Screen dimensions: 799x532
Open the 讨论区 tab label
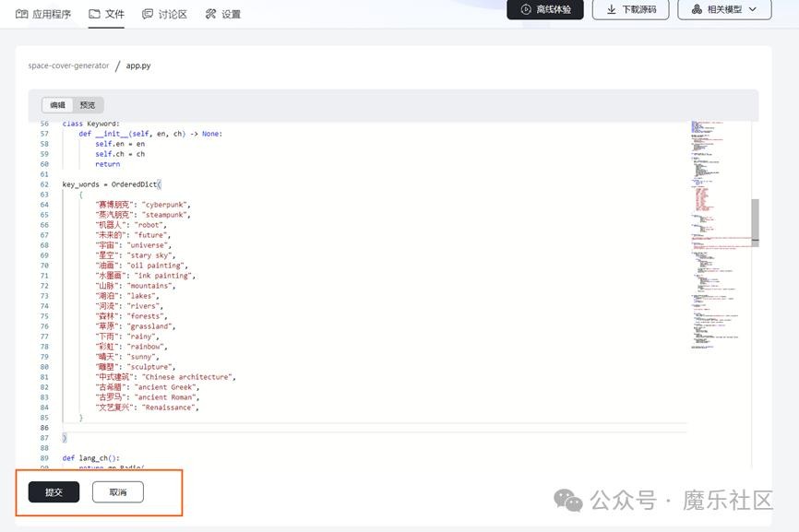pyautogui.click(x=173, y=14)
